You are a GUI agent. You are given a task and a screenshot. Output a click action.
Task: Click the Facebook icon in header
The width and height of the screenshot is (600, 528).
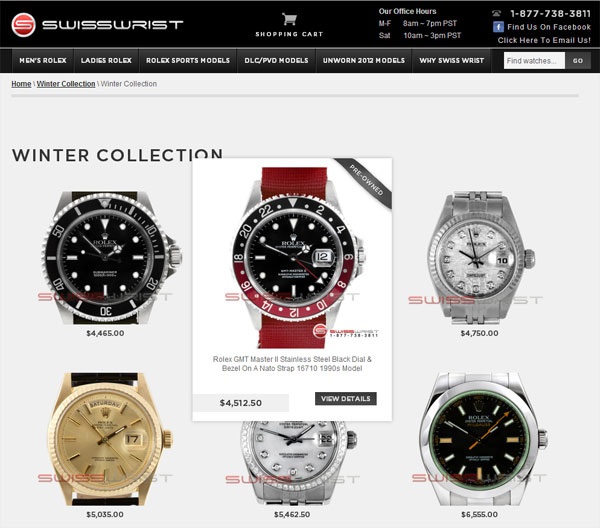[x=498, y=27]
